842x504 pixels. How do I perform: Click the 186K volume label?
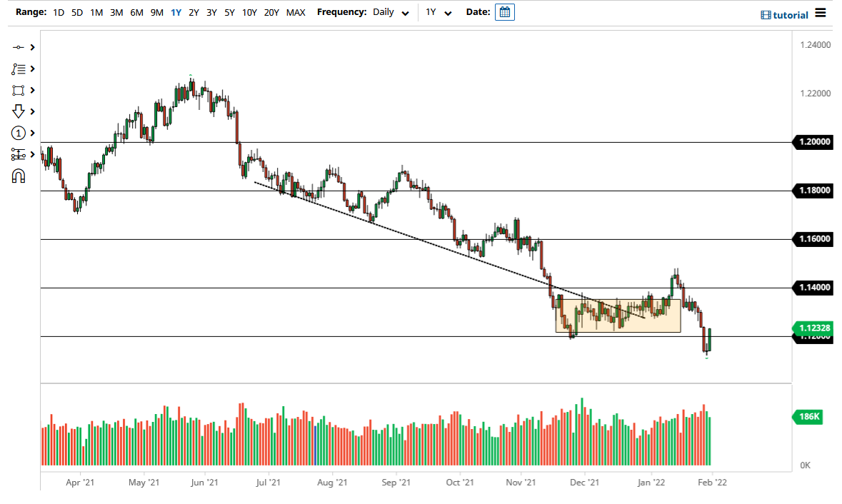click(x=807, y=417)
